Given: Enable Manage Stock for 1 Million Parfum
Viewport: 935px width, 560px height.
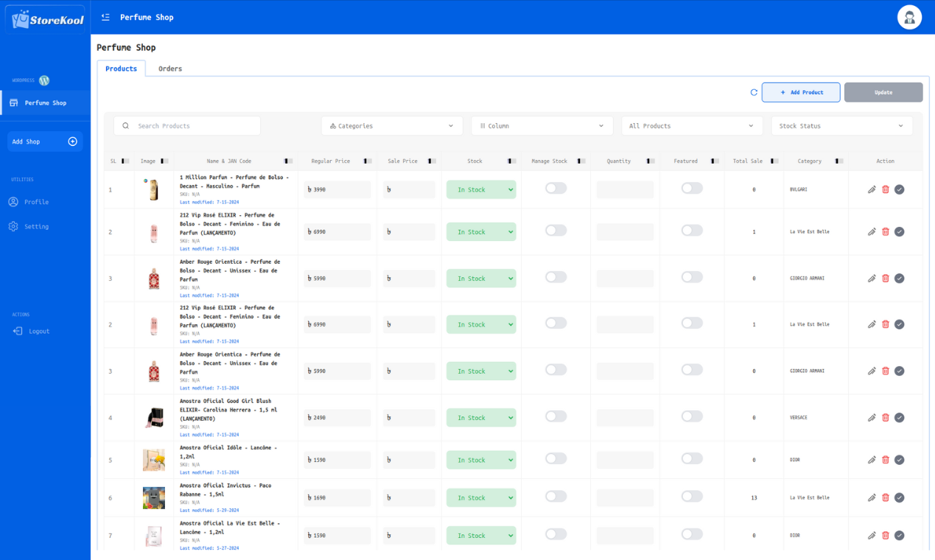Looking at the screenshot, I should click(556, 189).
